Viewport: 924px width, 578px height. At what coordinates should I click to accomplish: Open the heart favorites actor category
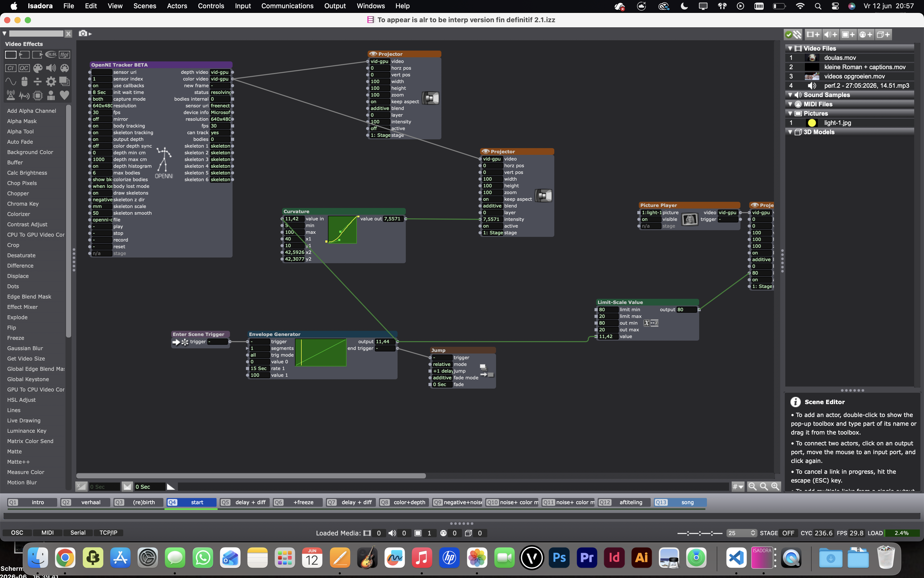pos(64,95)
